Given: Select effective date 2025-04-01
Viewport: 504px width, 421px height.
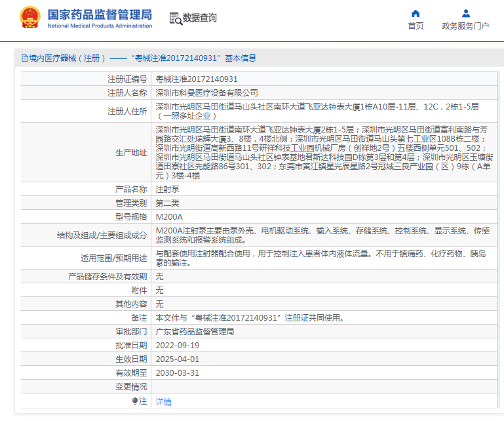Looking at the screenshot, I should 178,359.
